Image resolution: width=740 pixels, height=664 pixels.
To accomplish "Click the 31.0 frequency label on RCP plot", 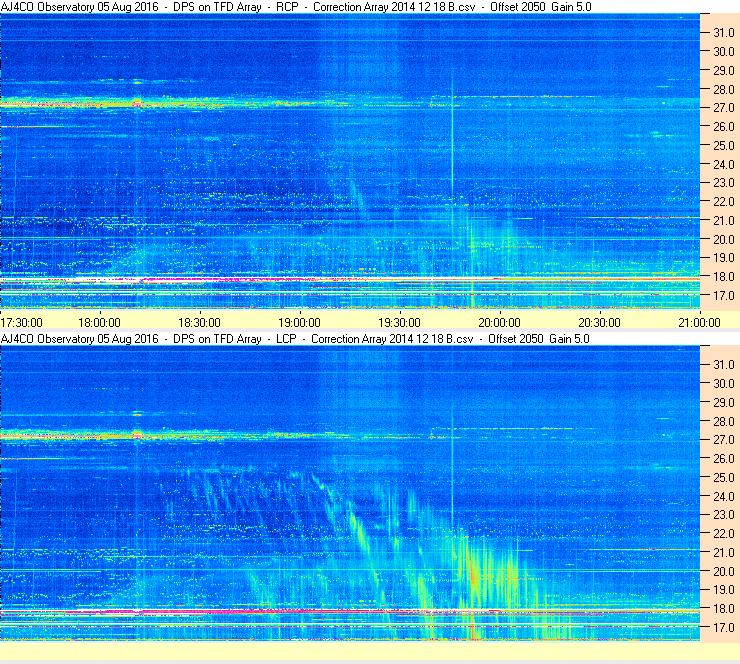I will (x=724, y=33).
